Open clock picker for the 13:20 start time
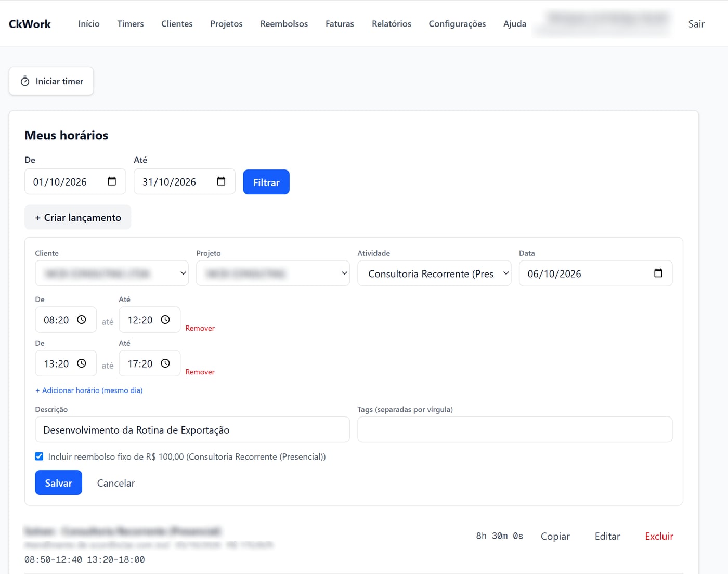 click(82, 363)
